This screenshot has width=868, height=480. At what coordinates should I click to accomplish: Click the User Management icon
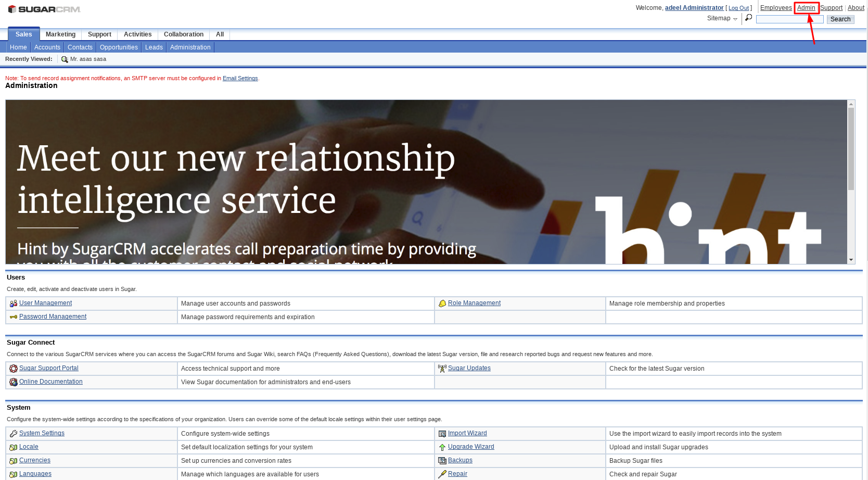(x=14, y=304)
